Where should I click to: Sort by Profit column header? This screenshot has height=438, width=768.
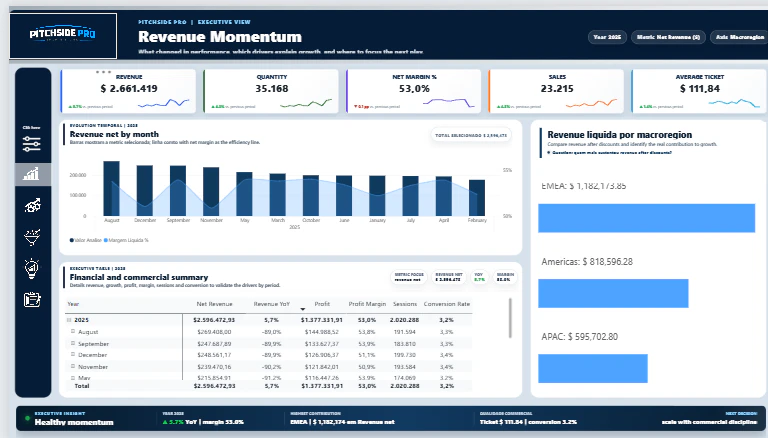click(322, 304)
